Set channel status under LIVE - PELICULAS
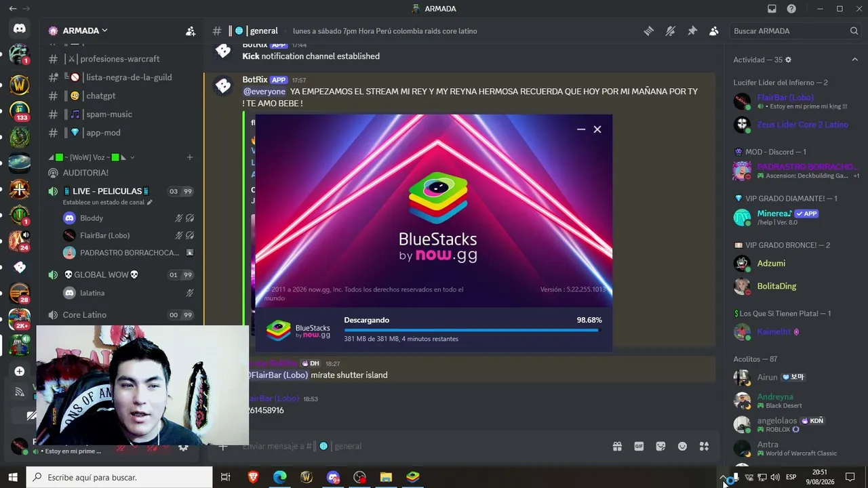This screenshot has height=488, width=868. [108, 202]
